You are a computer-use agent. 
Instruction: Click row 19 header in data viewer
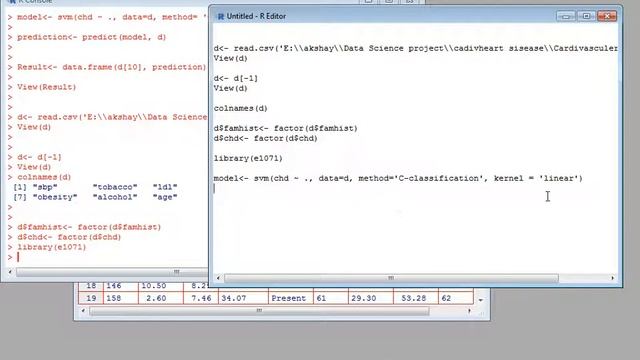91,298
